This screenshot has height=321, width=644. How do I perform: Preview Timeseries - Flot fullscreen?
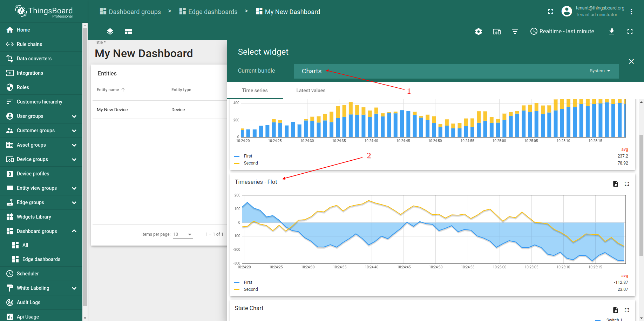(627, 184)
